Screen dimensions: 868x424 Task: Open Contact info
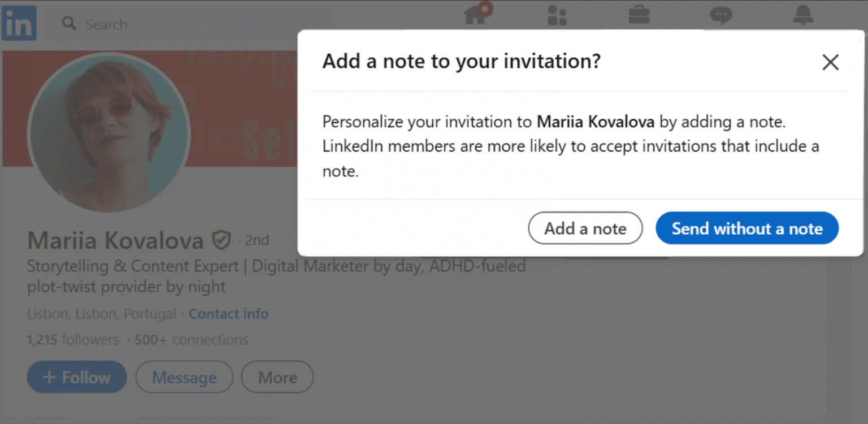228,314
